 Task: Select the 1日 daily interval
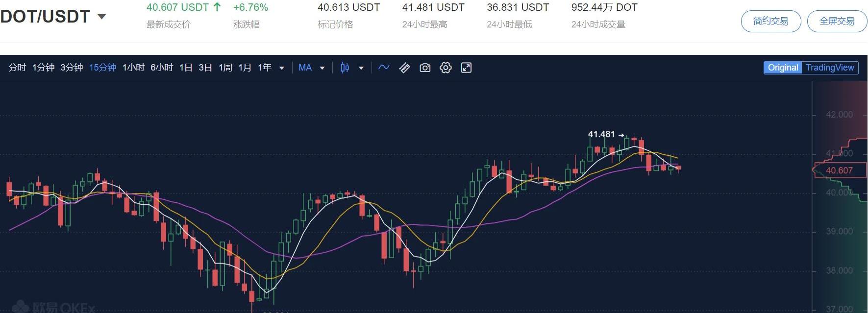(x=186, y=68)
